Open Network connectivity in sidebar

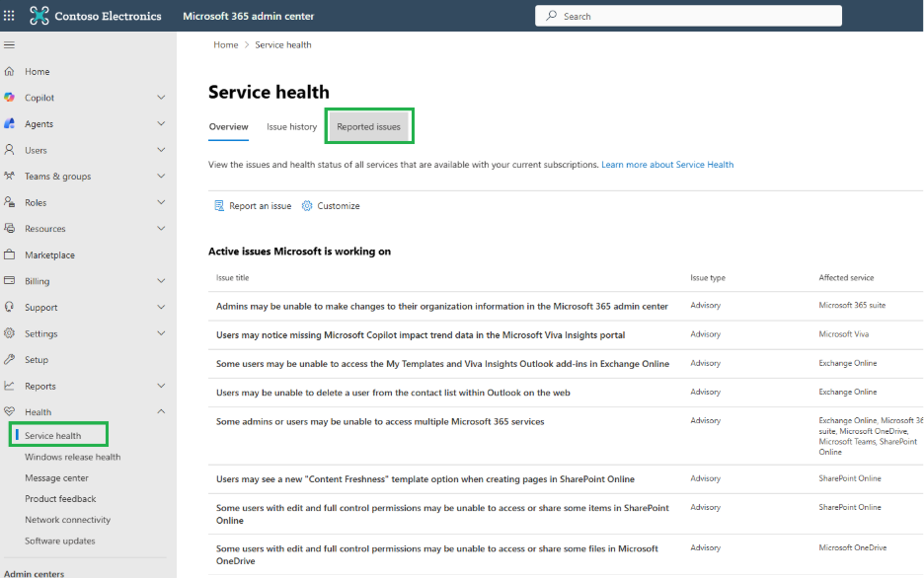click(68, 520)
